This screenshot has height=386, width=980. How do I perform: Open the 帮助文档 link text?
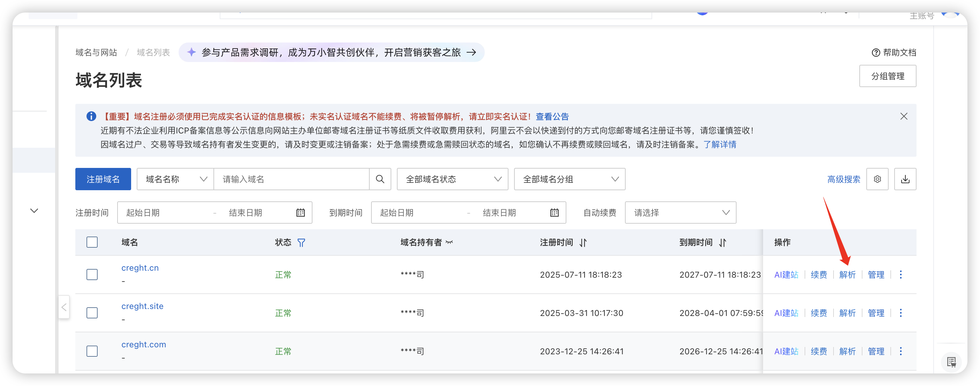[x=899, y=52]
